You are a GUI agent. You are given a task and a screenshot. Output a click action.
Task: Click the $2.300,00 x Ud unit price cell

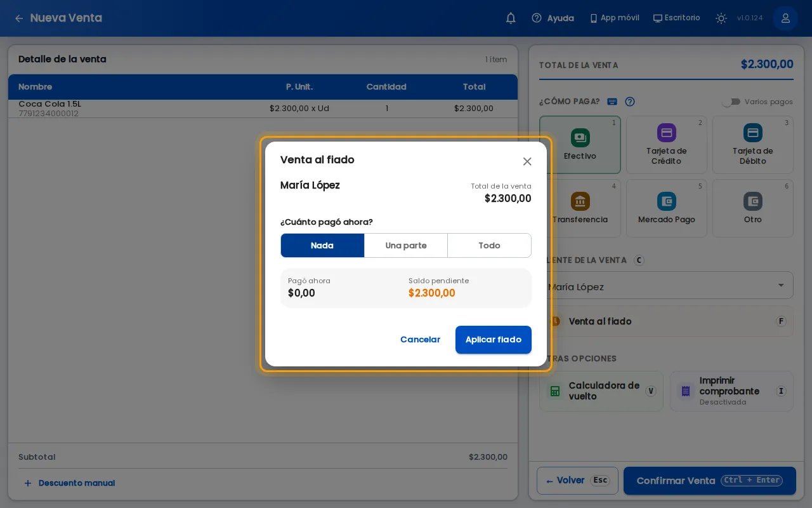(299, 109)
